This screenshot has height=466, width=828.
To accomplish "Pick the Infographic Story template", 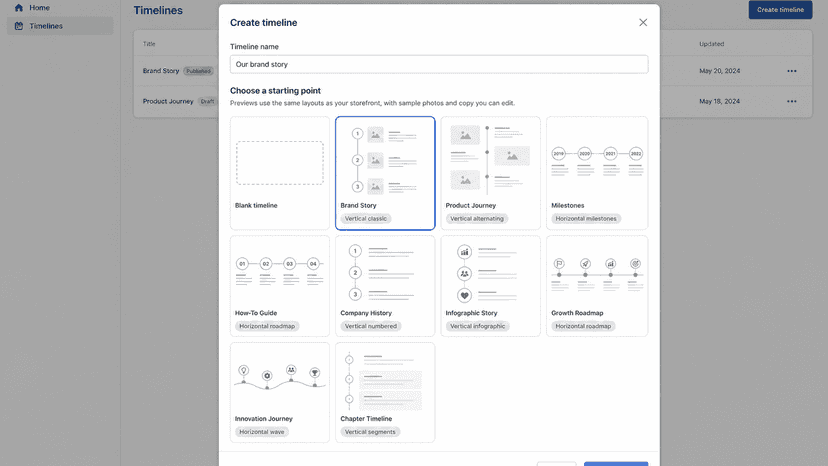I will [x=491, y=286].
